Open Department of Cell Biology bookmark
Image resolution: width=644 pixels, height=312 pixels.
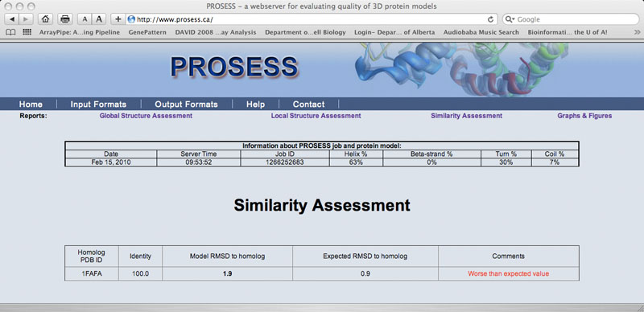pos(306,32)
